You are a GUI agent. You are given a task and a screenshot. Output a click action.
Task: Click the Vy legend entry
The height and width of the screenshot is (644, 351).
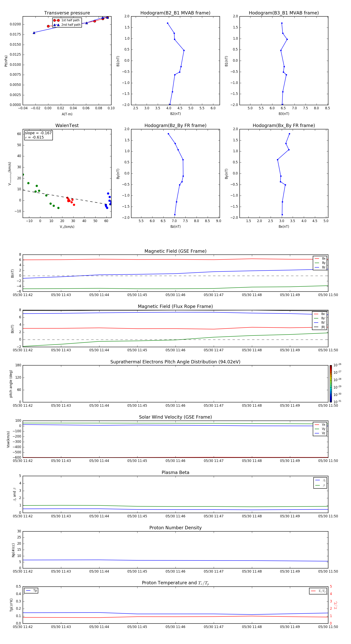[x=320, y=429]
